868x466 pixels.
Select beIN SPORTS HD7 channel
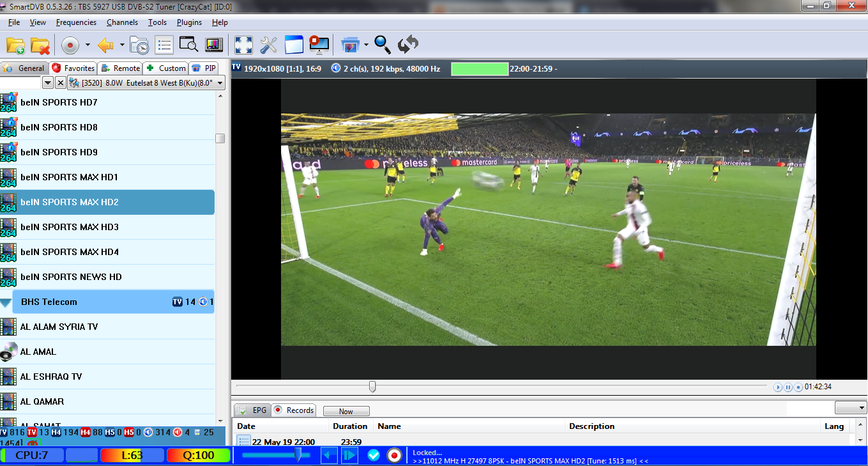[107, 102]
